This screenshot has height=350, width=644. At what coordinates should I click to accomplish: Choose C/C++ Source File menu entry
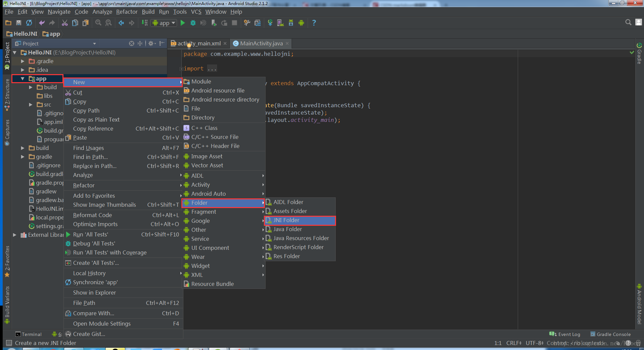pos(223,137)
